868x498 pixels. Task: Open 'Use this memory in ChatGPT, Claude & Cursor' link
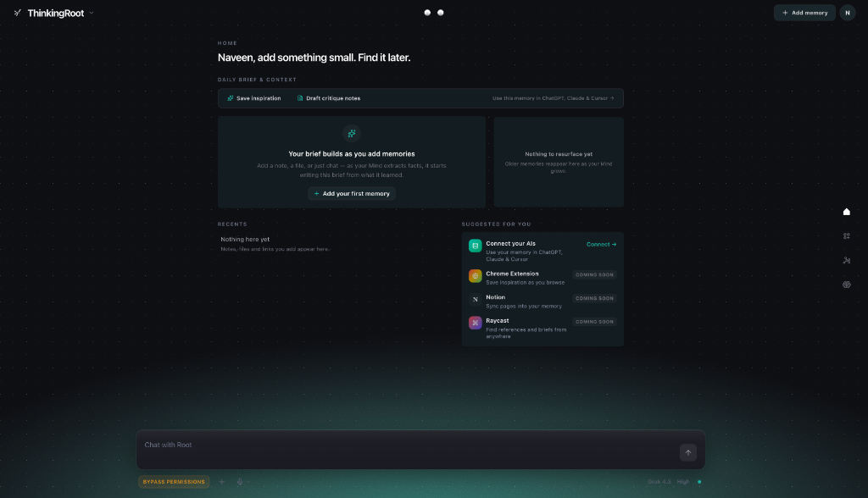point(553,98)
